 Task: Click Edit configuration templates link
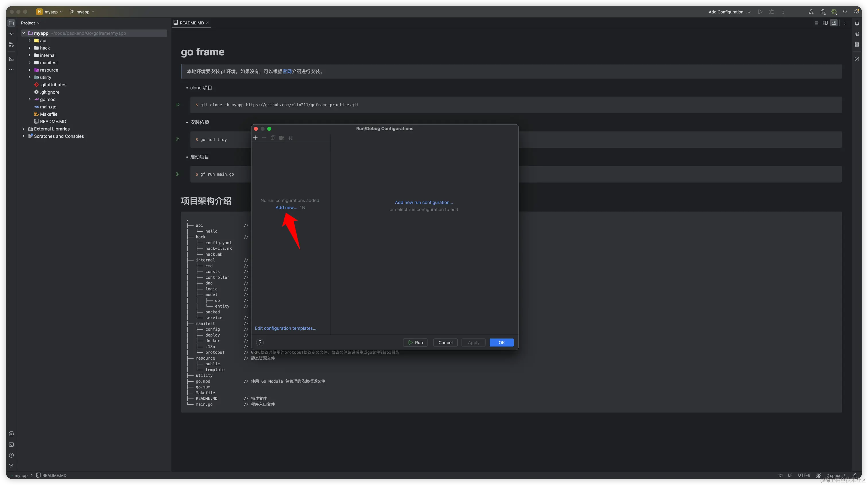click(x=285, y=328)
